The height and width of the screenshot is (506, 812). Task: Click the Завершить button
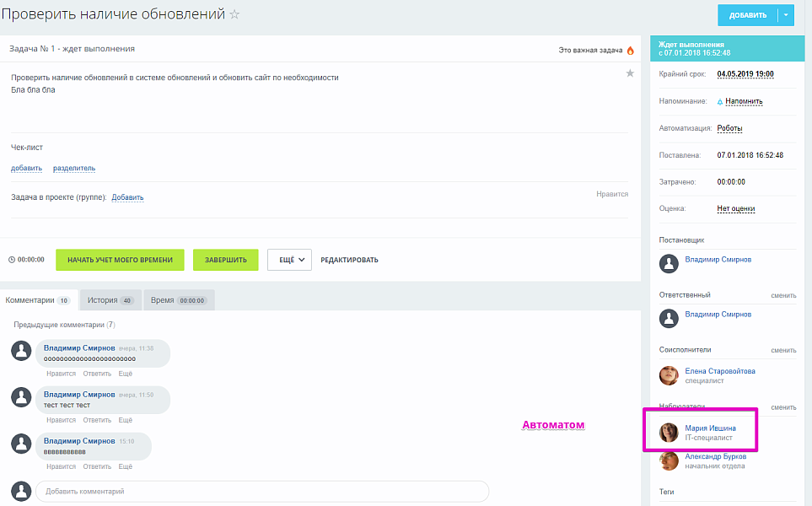(x=225, y=260)
